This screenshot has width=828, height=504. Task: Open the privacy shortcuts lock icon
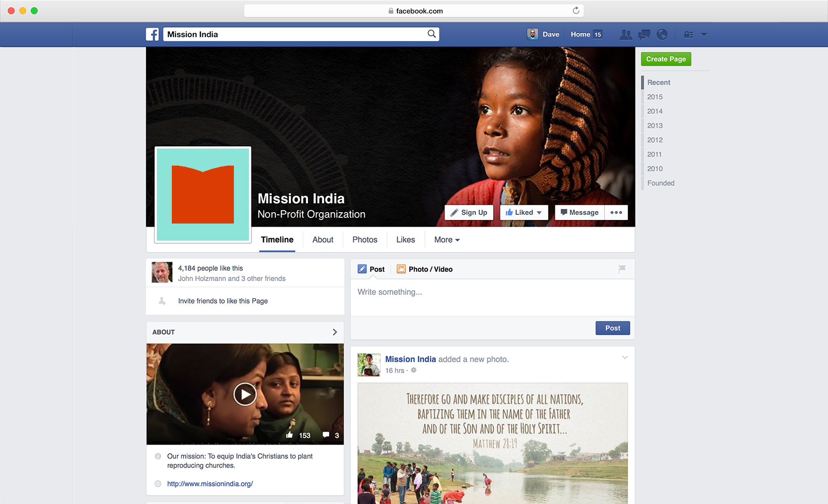pos(688,35)
